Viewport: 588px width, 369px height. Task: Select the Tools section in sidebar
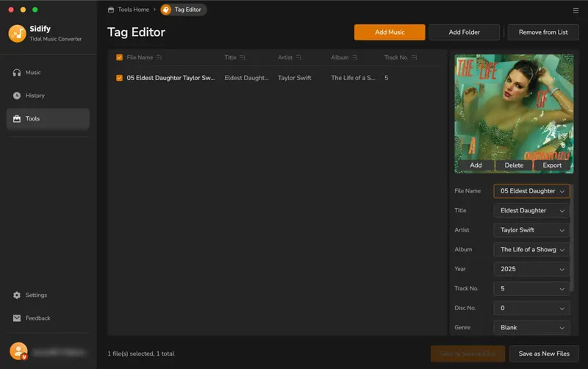coord(48,118)
